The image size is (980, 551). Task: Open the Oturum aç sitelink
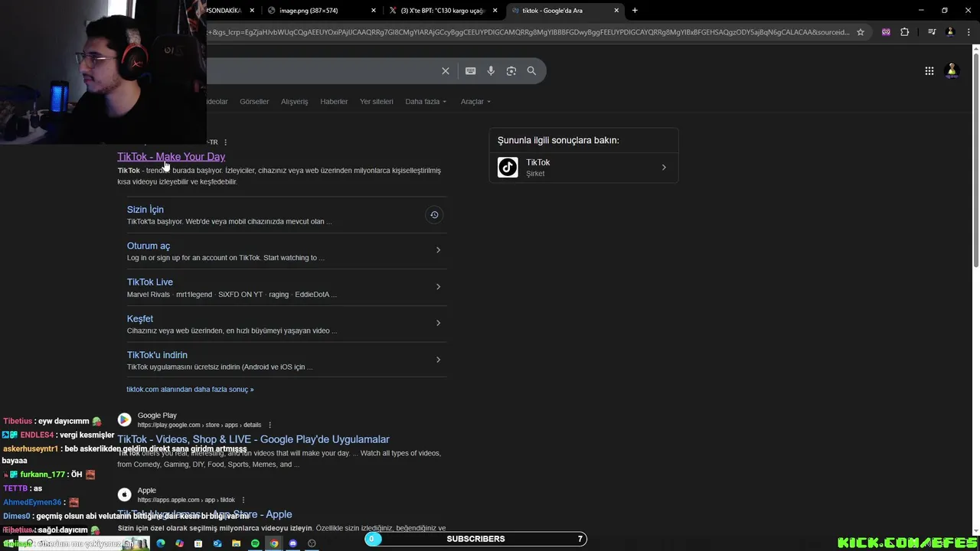pyautogui.click(x=149, y=246)
